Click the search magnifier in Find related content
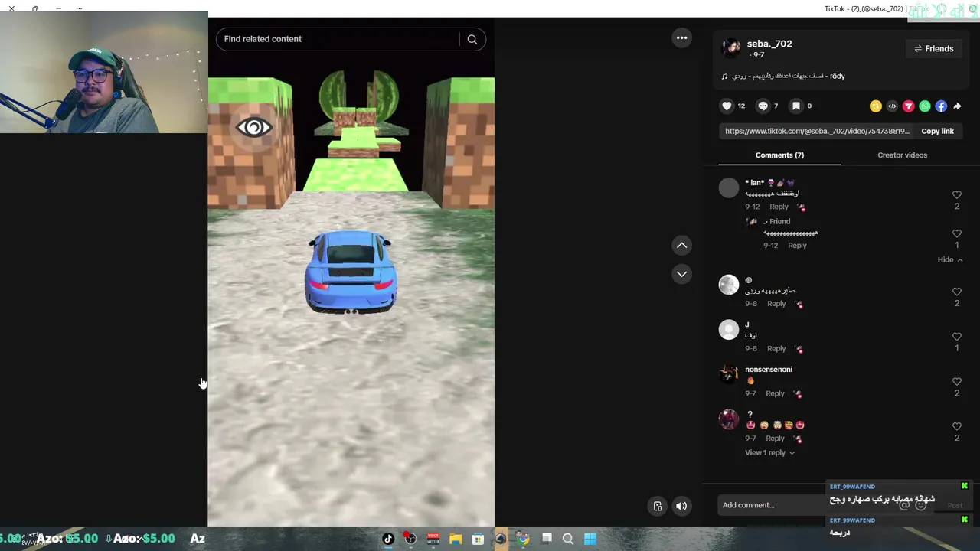Screen dimensions: 980x551 point(472,39)
